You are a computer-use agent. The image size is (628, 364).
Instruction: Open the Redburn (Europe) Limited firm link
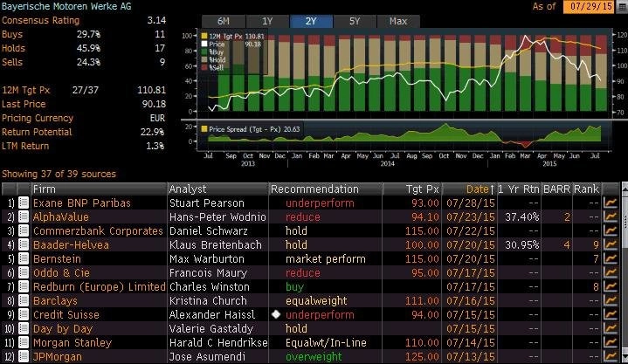[100, 287]
